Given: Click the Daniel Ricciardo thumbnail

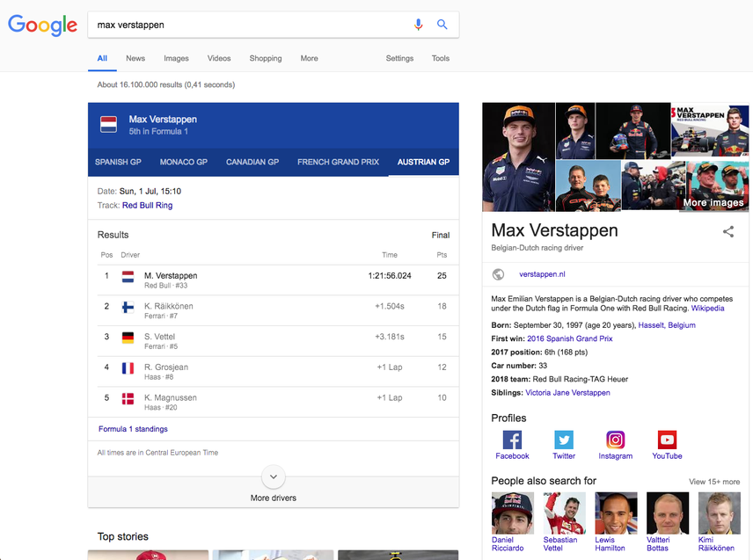Looking at the screenshot, I should [x=512, y=513].
